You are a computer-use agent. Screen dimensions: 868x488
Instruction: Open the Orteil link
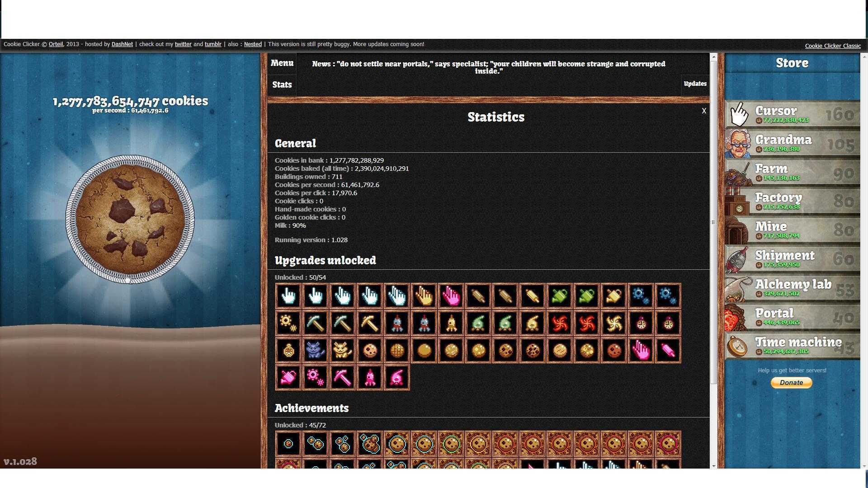click(56, 44)
